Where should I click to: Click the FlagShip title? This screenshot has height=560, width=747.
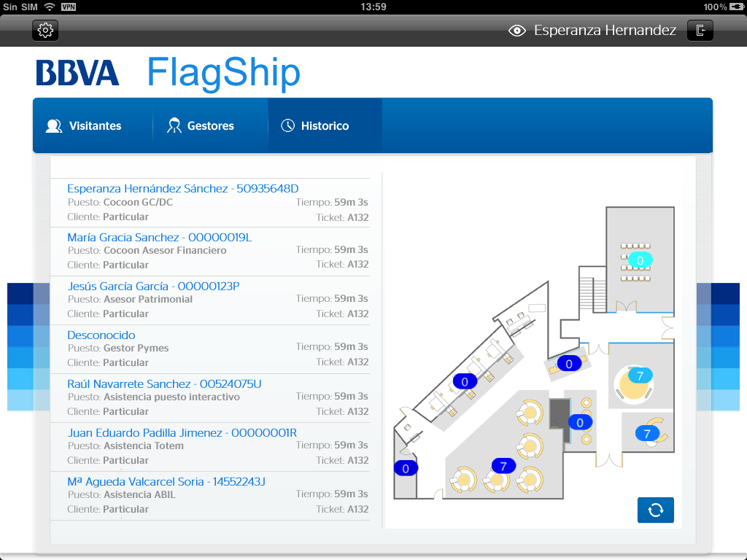pos(223,73)
